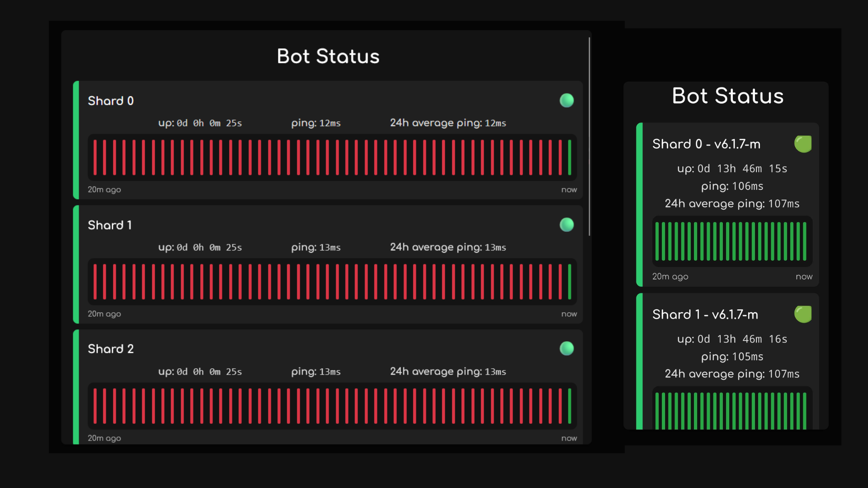Click the large Bot Status heading in left panel
The height and width of the screenshot is (488, 868).
pos(328,56)
